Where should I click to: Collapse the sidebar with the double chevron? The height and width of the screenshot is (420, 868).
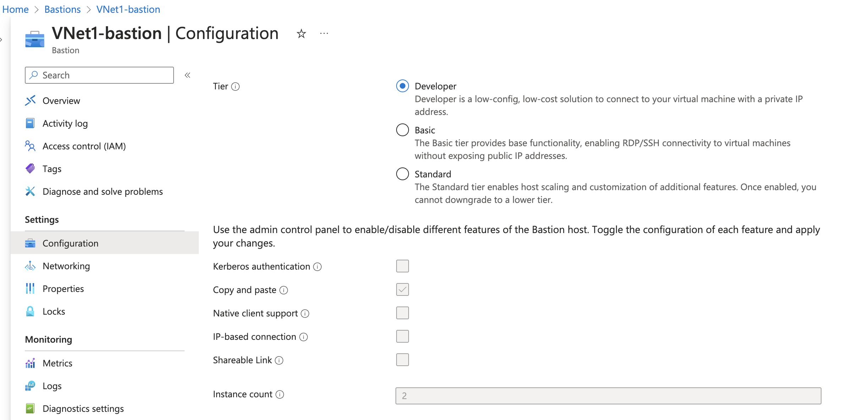(x=187, y=75)
